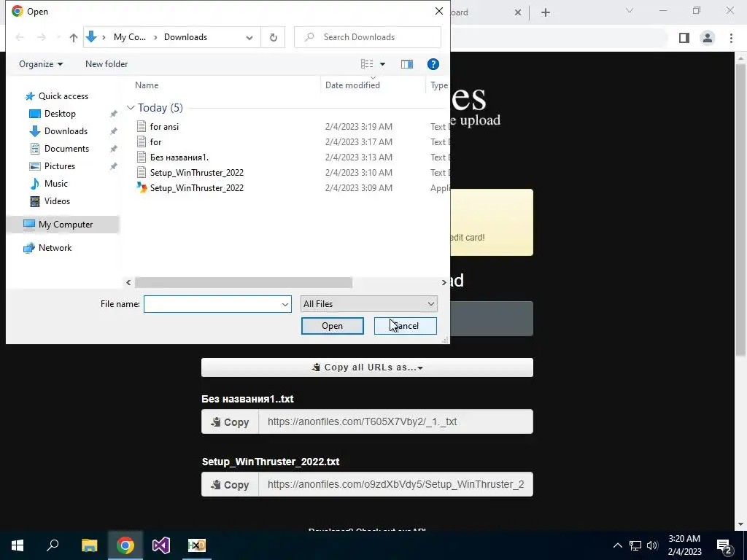The width and height of the screenshot is (747, 560).
Task: Open 'Copy all URLs as...' dropdown
Action: click(x=367, y=367)
